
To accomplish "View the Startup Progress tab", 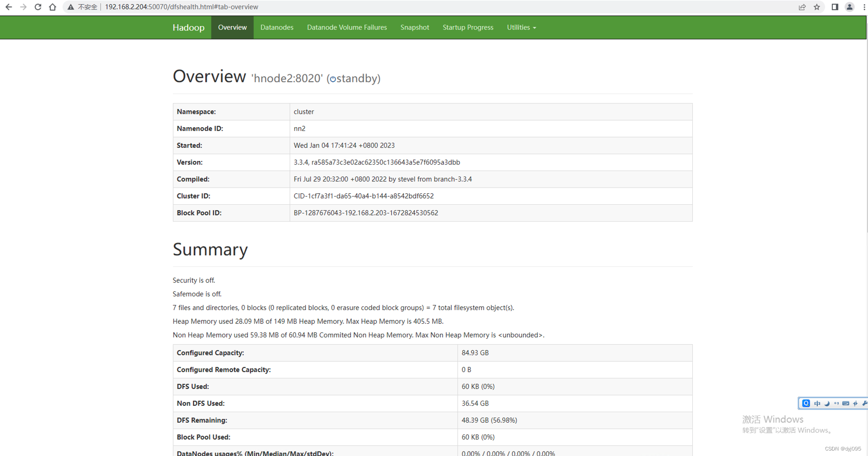I will [x=468, y=27].
